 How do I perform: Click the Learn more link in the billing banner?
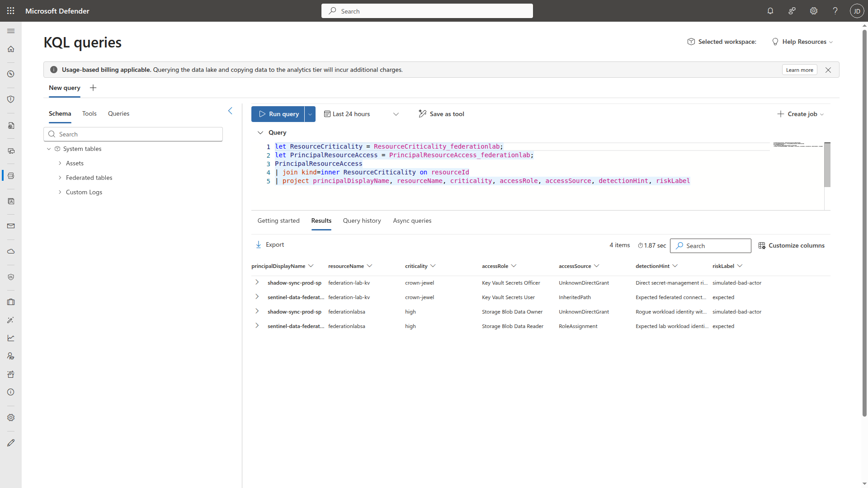click(799, 70)
